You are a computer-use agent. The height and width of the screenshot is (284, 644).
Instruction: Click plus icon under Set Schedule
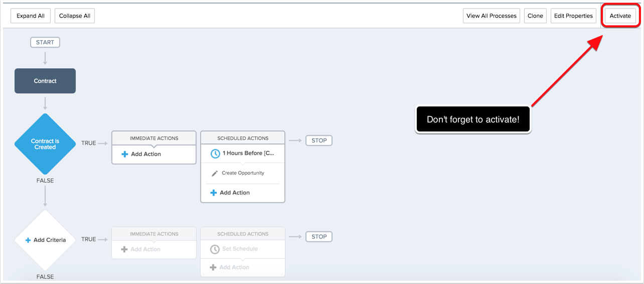pos(213,267)
